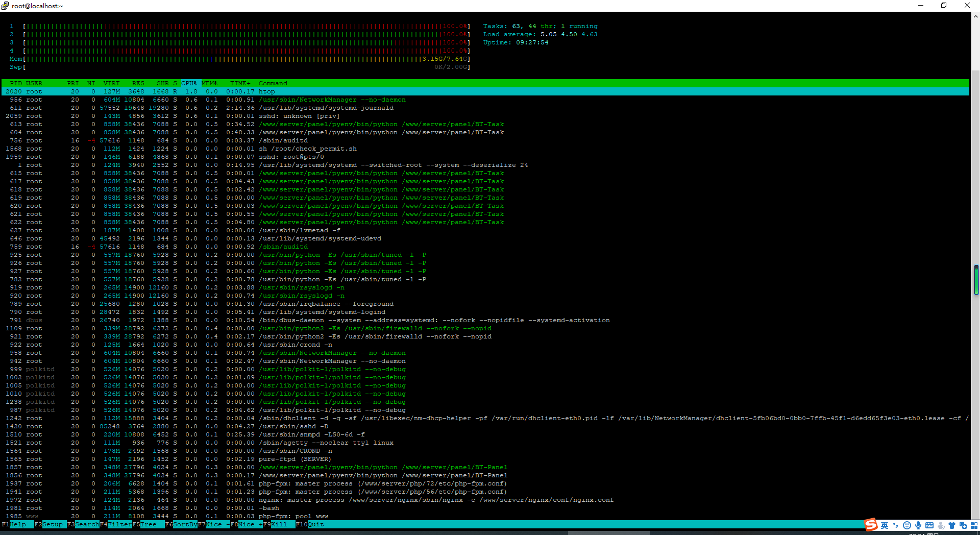Screen dimensions: 980x535
Task: Select the systemd-udevd process row
Action: (x=485, y=238)
